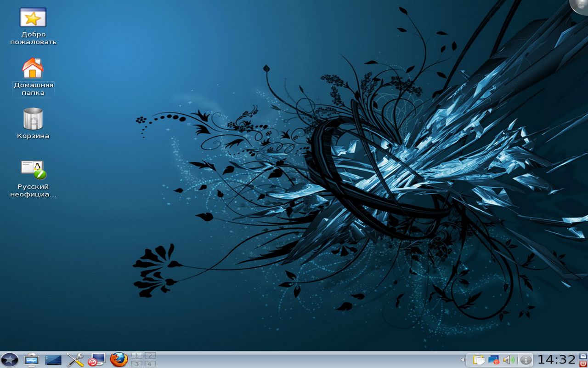
Task: Switch to virtual desktop 1
Action: pos(137,356)
